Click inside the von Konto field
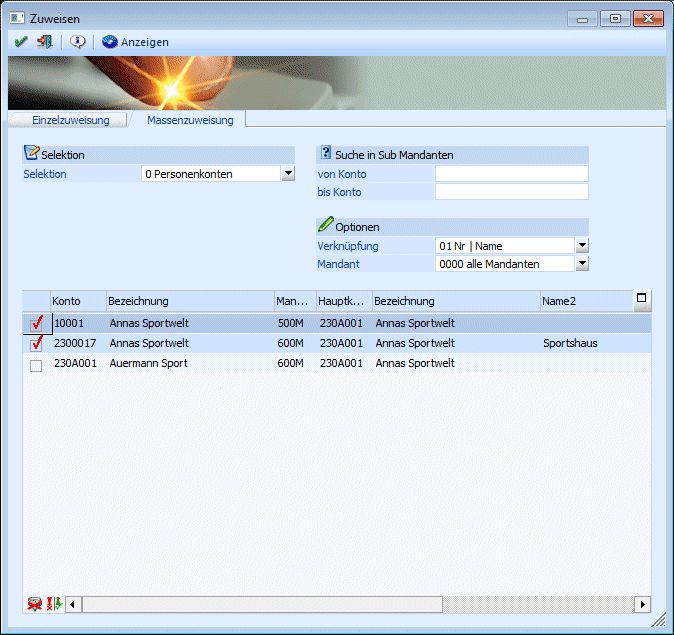 click(x=511, y=174)
